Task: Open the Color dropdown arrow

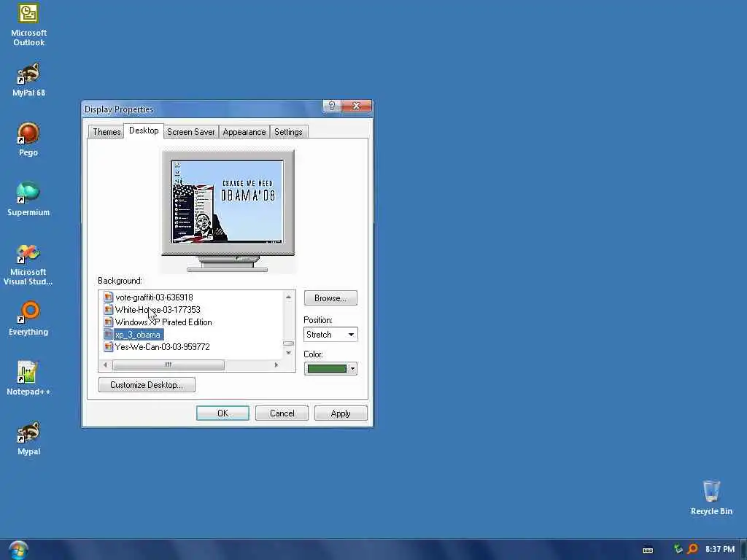Action: tap(352, 368)
